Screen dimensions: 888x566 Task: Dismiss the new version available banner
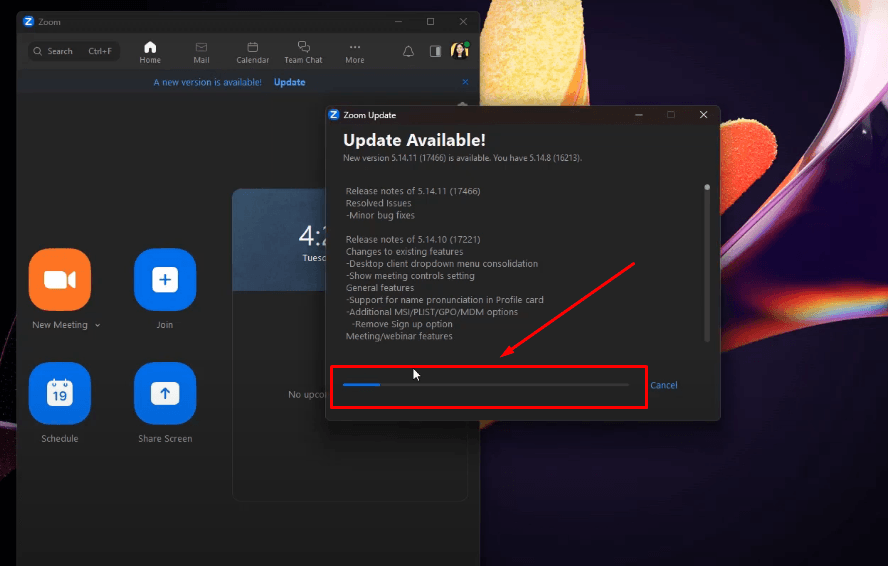pos(465,82)
